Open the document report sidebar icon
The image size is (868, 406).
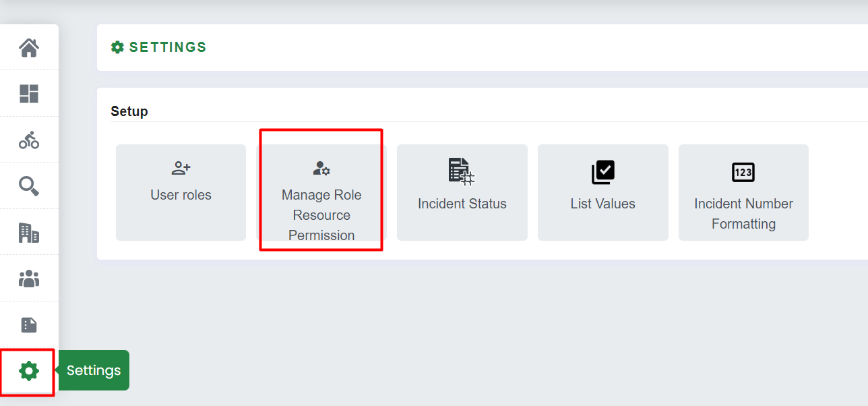click(29, 325)
